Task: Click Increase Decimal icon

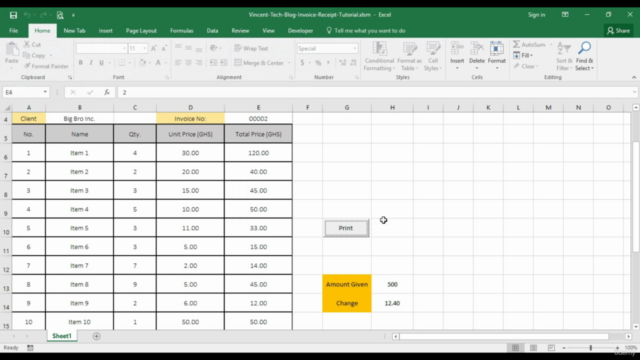Action: [342, 63]
